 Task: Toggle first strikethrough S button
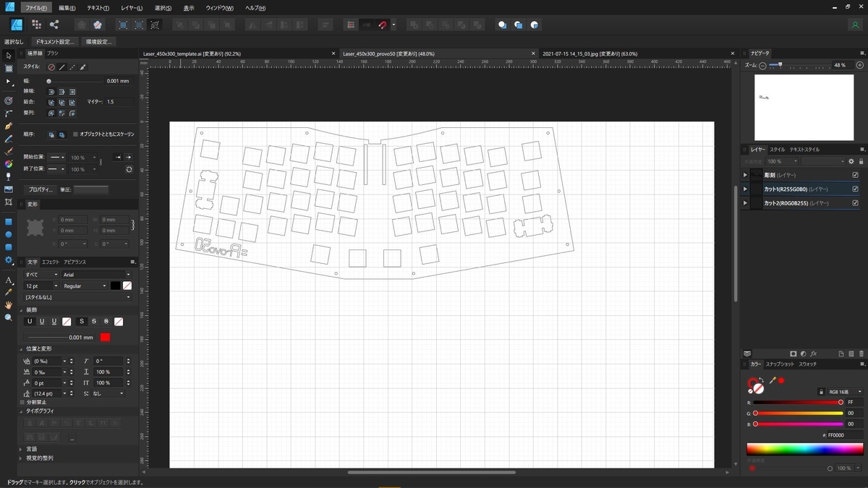click(x=82, y=321)
